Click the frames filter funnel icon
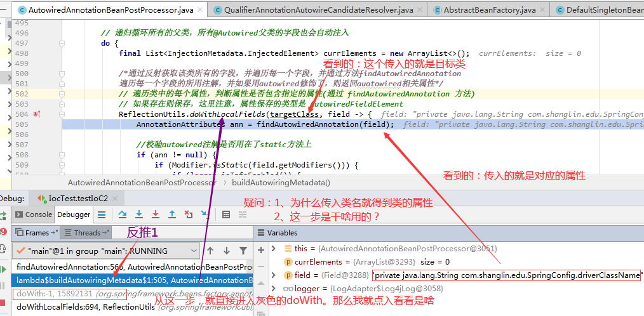The height and width of the screenshot is (316, 644). (x=243, y=251)
